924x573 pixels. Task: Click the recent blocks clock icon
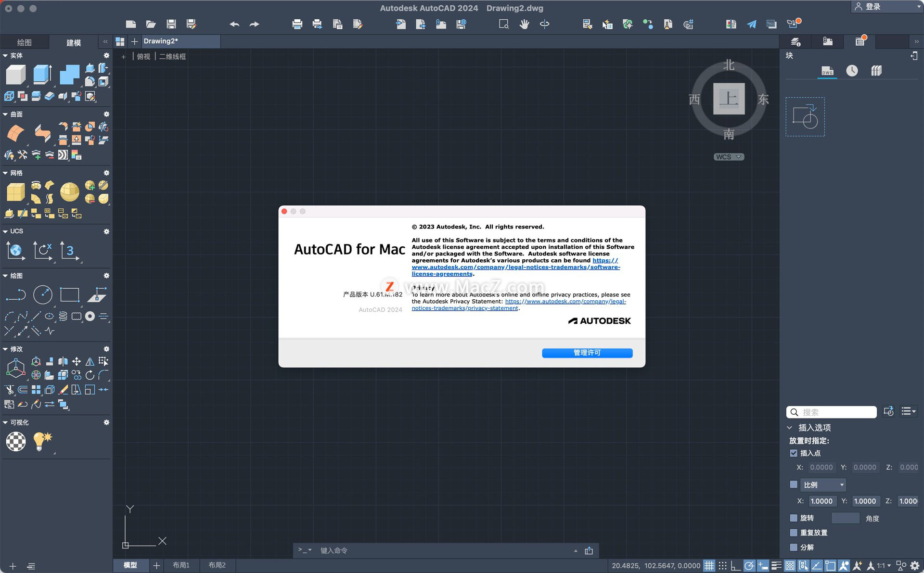point(852,71)
